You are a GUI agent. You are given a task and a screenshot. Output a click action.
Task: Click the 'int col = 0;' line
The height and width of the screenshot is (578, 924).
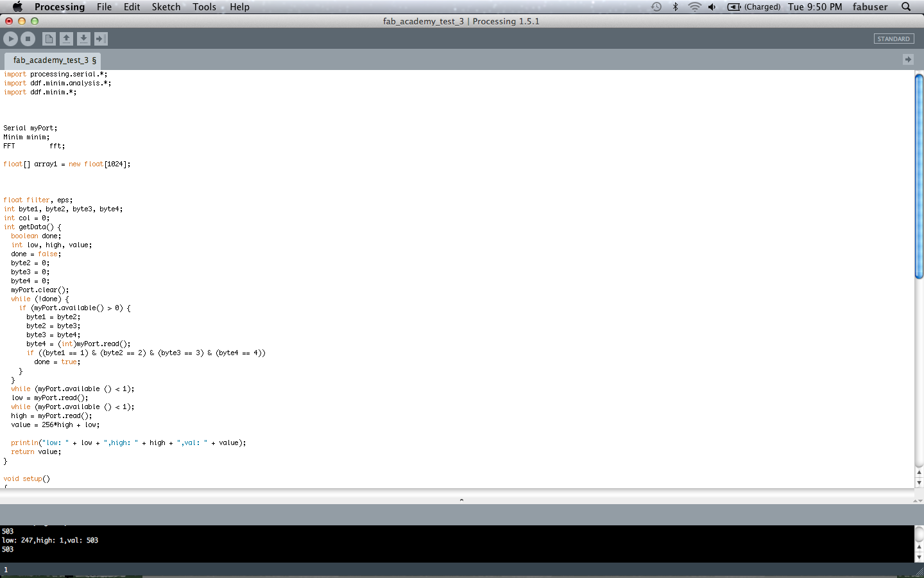tap(26, 218)
